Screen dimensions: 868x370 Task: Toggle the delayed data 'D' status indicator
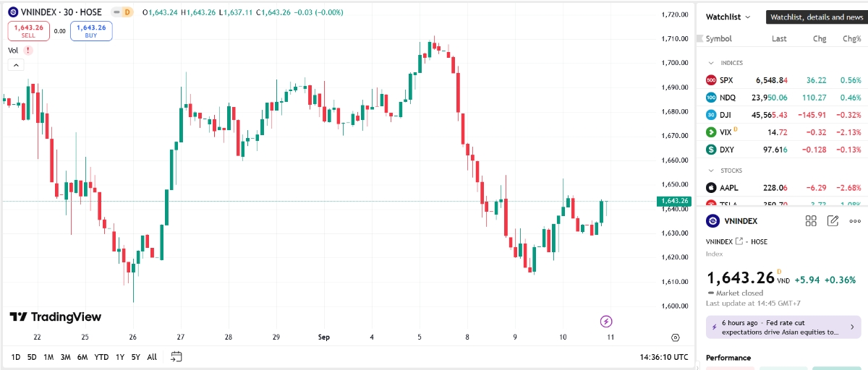coord(127,12)
